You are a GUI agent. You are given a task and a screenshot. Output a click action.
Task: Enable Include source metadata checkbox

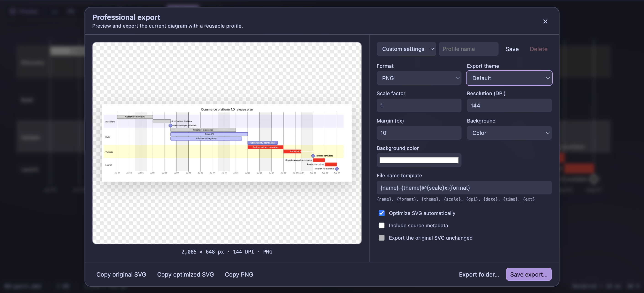click(x=382, y=225)
